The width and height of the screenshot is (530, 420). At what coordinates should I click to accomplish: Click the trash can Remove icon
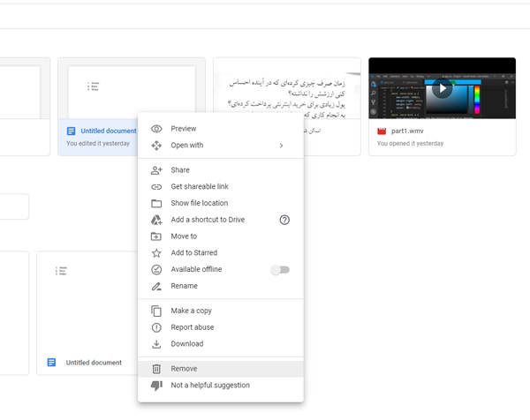tap(156, 369)
